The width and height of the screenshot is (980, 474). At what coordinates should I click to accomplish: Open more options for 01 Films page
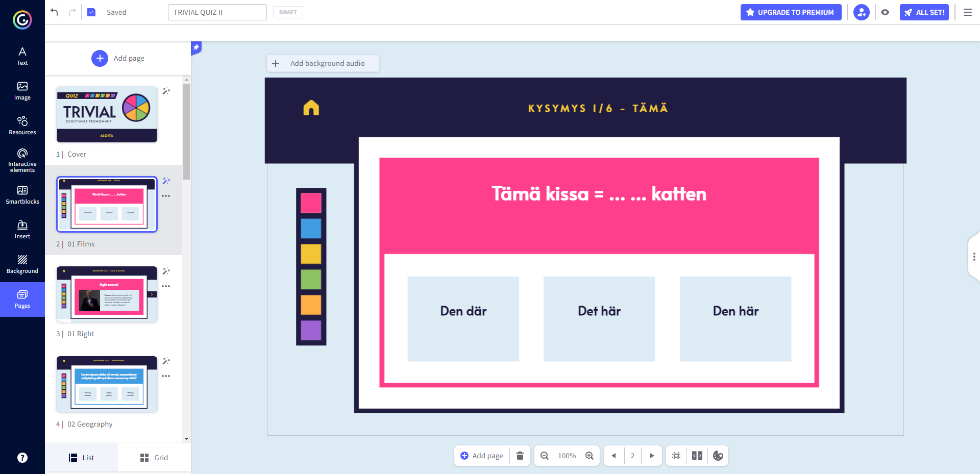click(166, 196)
